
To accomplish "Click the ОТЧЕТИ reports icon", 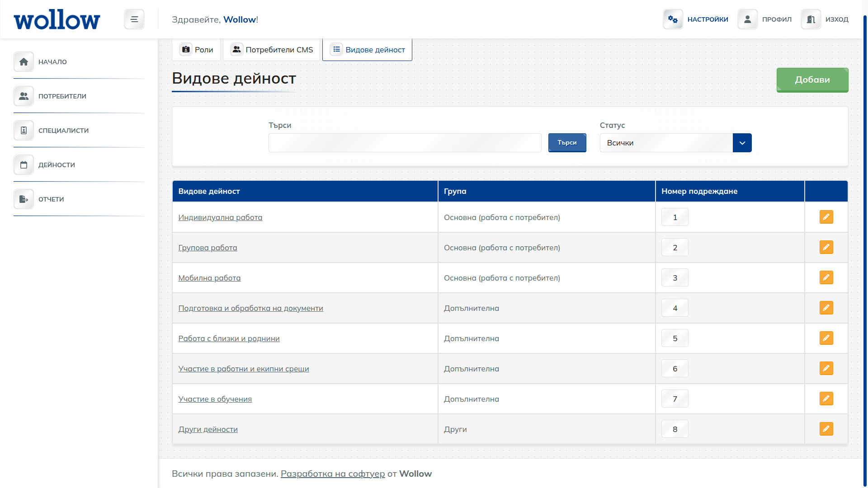I will [24, 199].
